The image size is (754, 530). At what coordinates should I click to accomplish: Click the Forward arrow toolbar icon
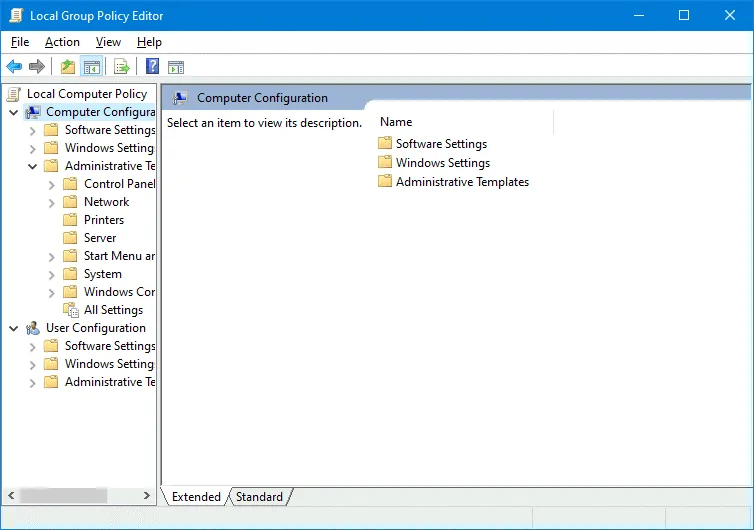tap(37, 67)
